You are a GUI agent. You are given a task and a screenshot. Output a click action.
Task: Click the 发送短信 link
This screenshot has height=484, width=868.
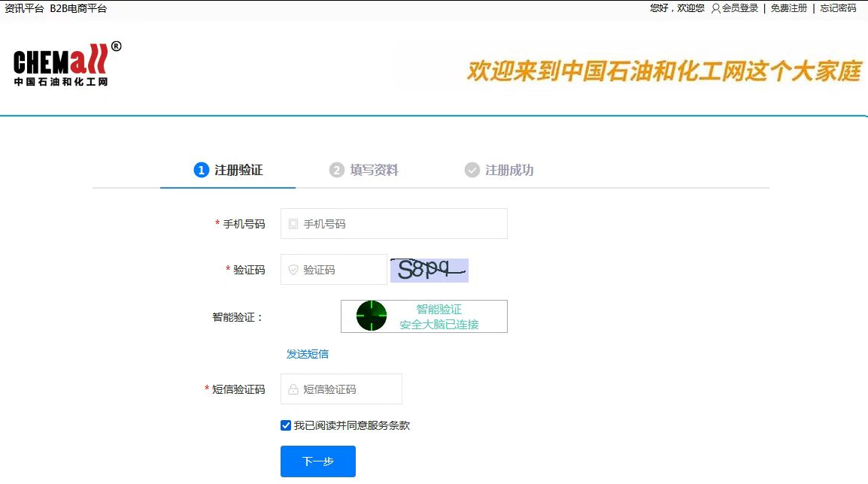pos(308,353)
